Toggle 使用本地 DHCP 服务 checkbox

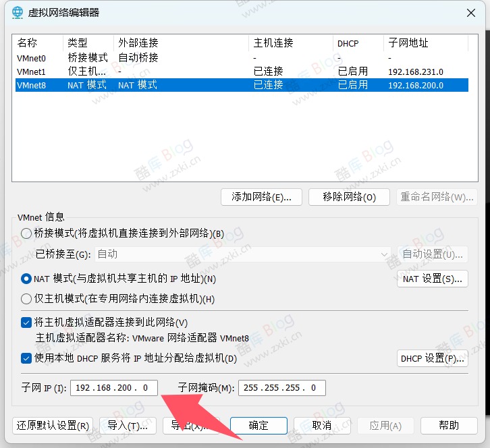(26, 358)
